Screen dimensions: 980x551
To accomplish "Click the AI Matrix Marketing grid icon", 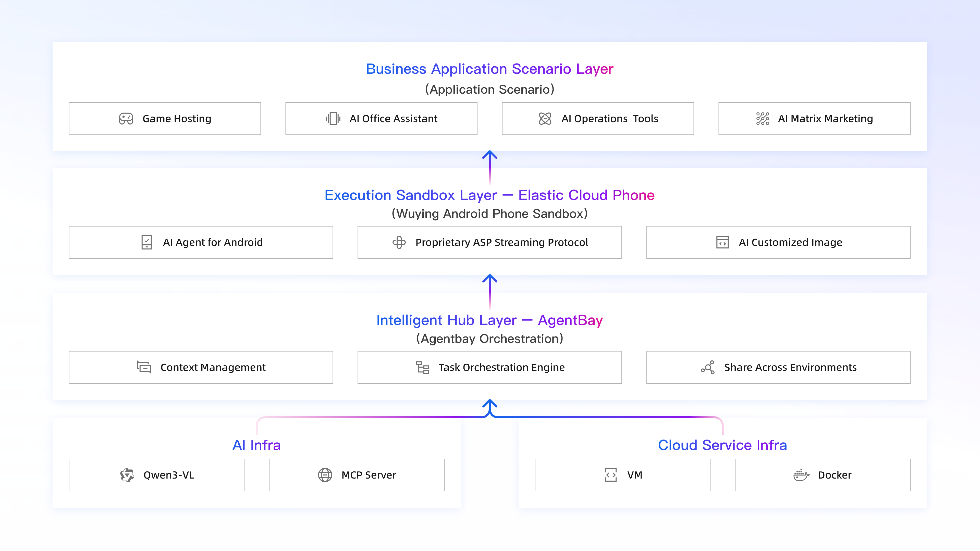I will (x=762, y=119).
